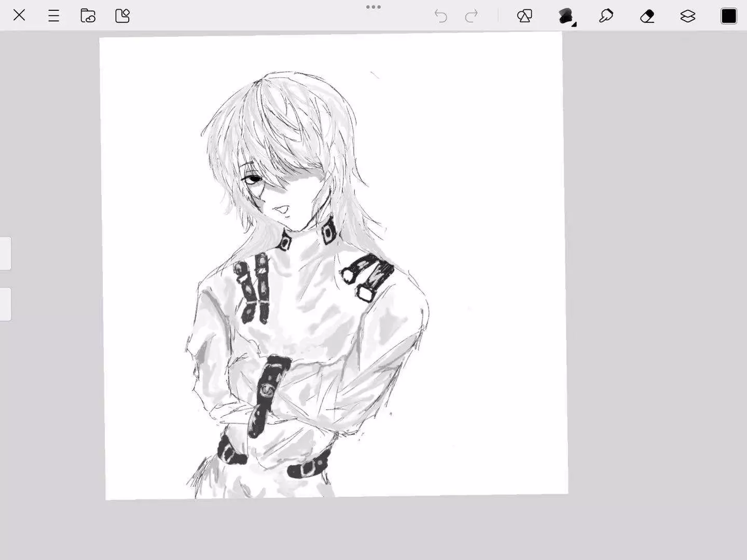The width and height of the screenshot is (747, 560).
Task: Switch to the Eraser tool
Action: tap(647, 16)
